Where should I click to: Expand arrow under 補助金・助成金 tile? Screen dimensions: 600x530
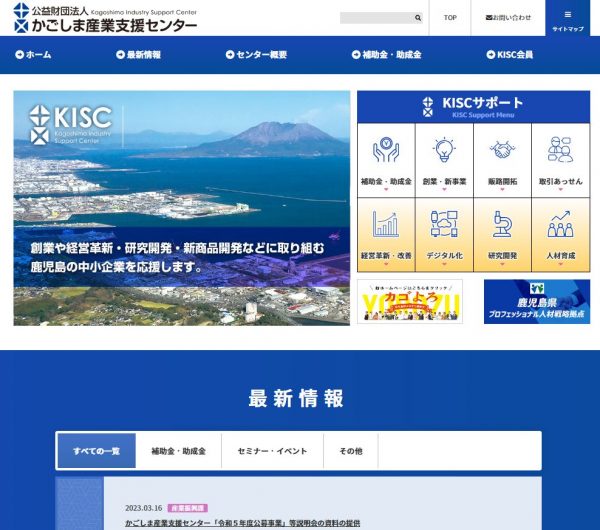tap(386, 189)
